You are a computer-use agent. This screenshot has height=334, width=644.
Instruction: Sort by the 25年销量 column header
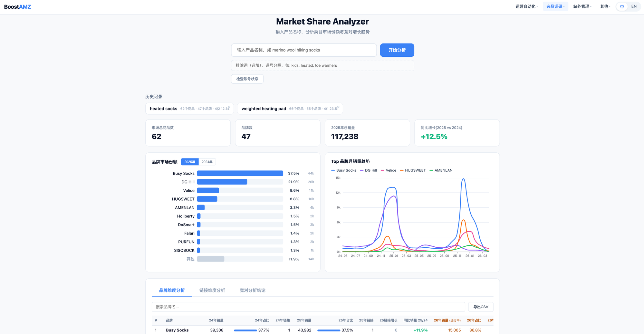coord(304,320)
